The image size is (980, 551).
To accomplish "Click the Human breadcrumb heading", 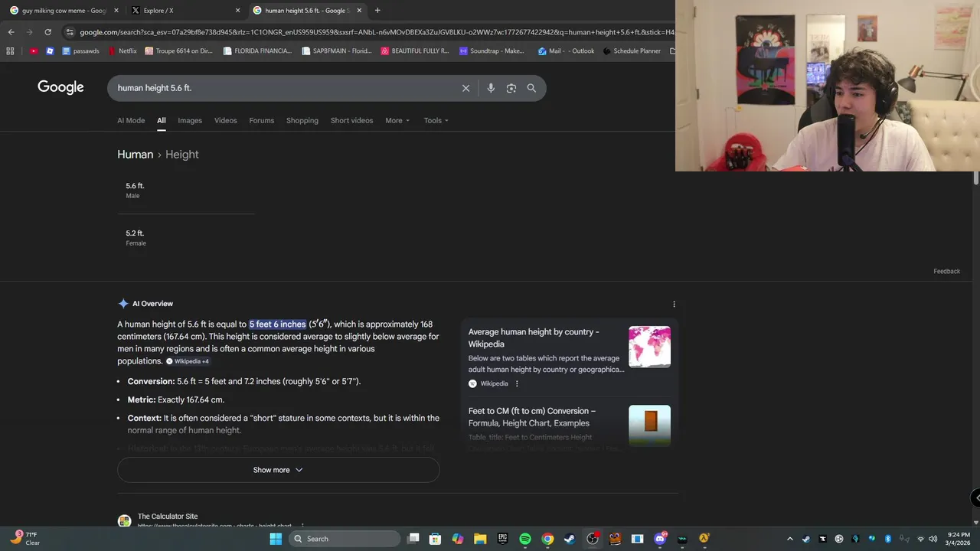I will [135, 154].
